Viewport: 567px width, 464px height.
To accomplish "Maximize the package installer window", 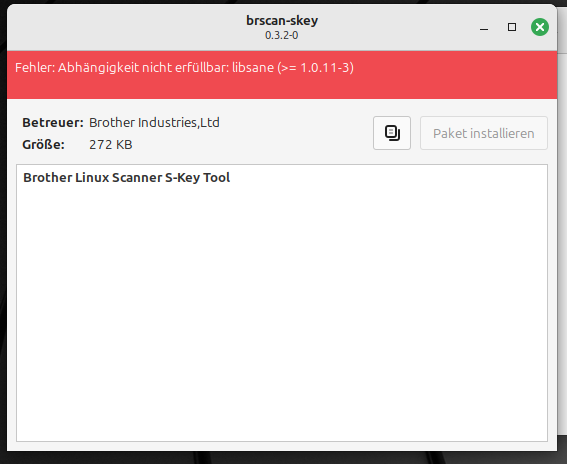I will pyautogui.click(x=512, y=27).
